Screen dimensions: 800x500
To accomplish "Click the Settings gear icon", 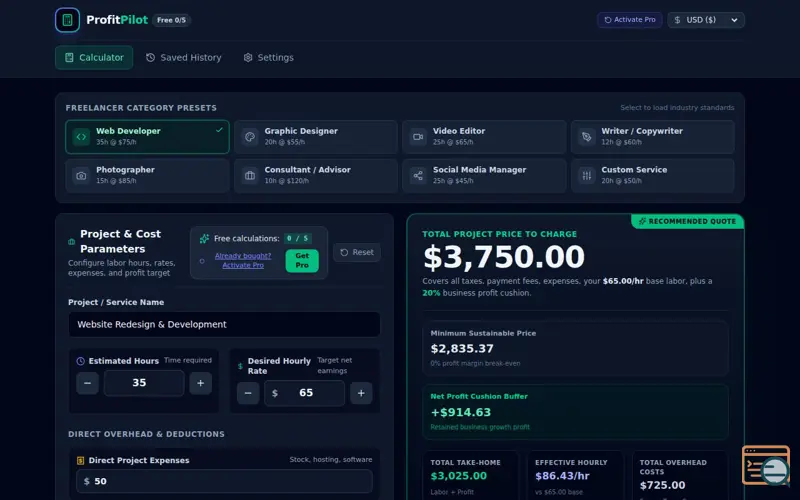I will pos(248,58).
